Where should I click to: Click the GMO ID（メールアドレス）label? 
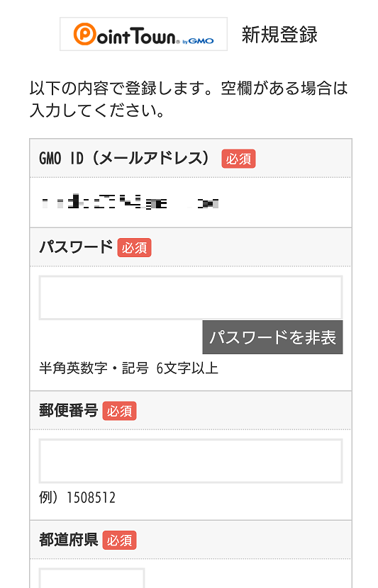pos(124,158)
